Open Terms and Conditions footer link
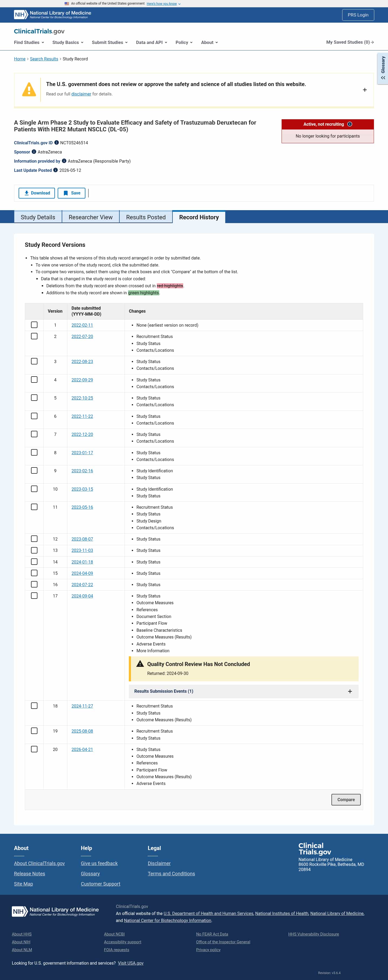388x980 pixels. 171,873
